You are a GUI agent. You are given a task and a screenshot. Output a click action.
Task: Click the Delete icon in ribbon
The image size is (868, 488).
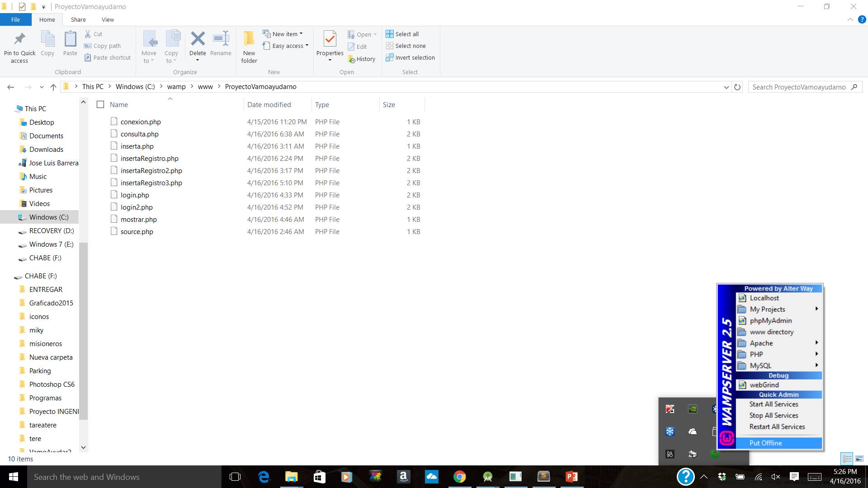[x=198, y=39]
